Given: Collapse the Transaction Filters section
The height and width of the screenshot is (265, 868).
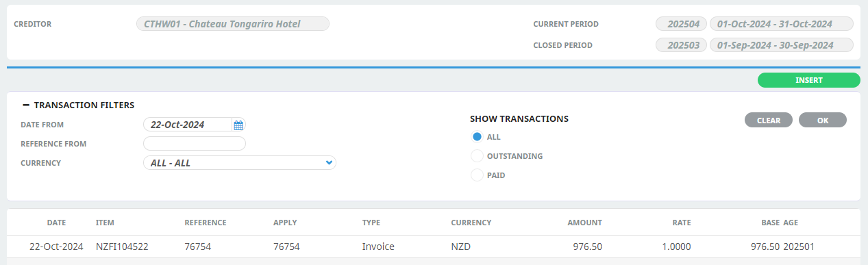Looking at the screenshot, I should (26, 105).
